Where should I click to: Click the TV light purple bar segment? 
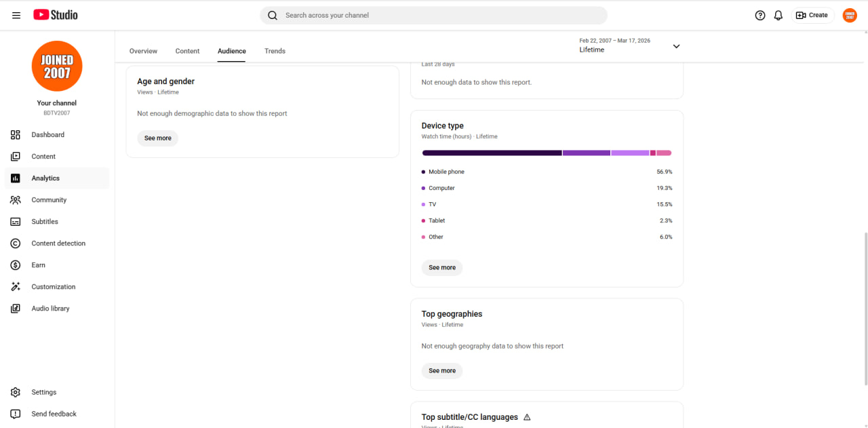pyautogui.click(x=630, y=153)
